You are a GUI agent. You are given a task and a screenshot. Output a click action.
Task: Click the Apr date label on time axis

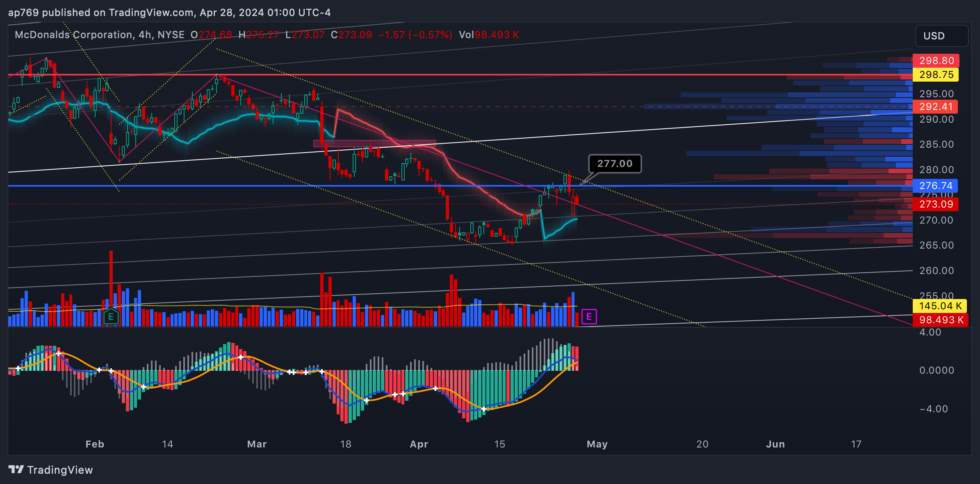(419, 444)
